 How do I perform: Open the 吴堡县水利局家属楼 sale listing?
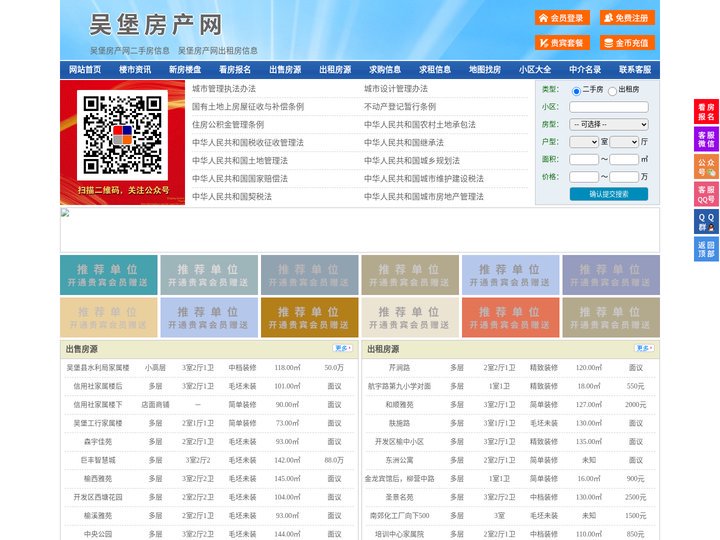(x=98, y=368)
